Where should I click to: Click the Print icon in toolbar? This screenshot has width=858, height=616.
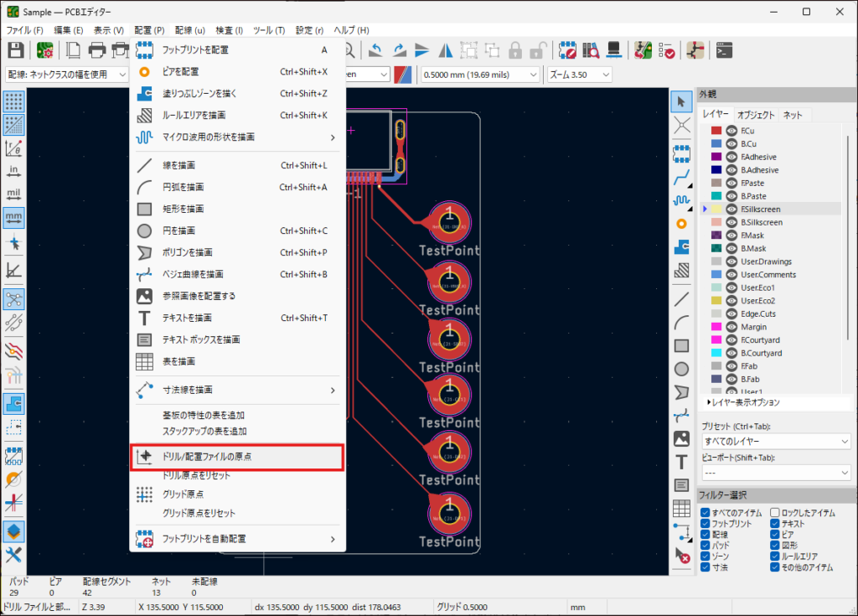(96, 49)
